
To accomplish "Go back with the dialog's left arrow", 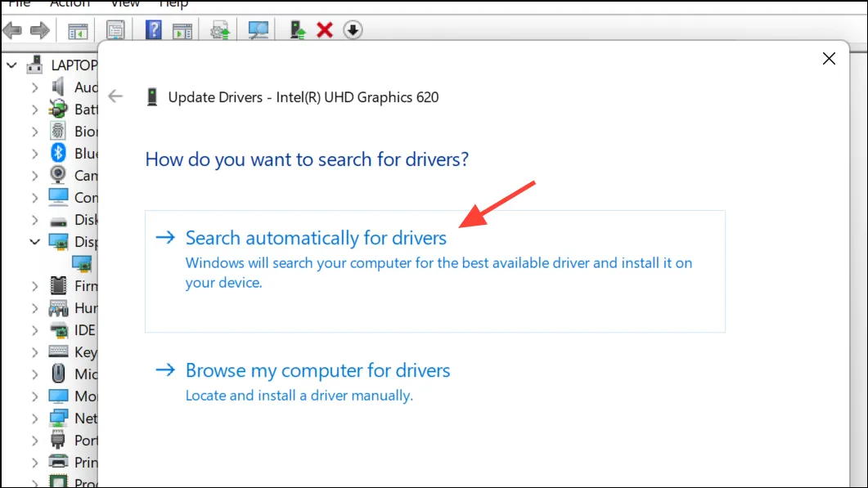I will [115, 96].
